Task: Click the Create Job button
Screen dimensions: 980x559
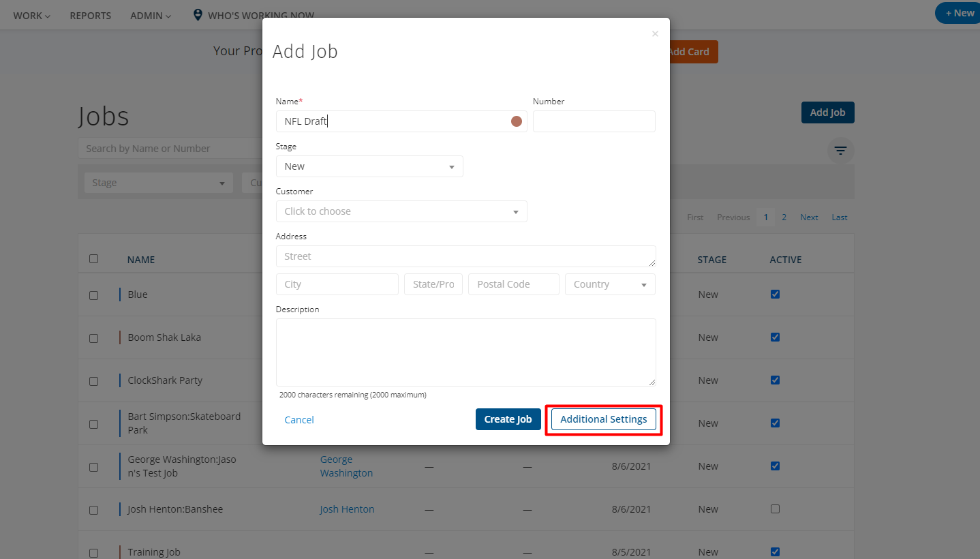Action: [x=508, y=419]
